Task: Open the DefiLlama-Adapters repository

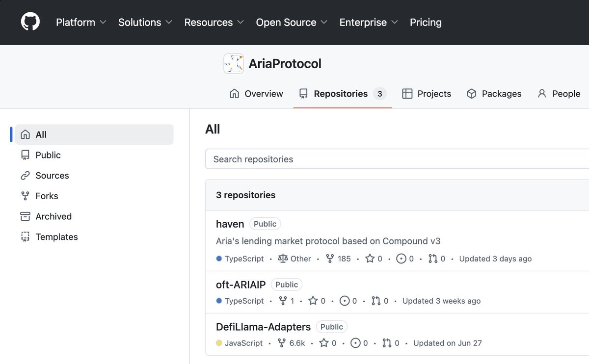Action: [263, 327]
